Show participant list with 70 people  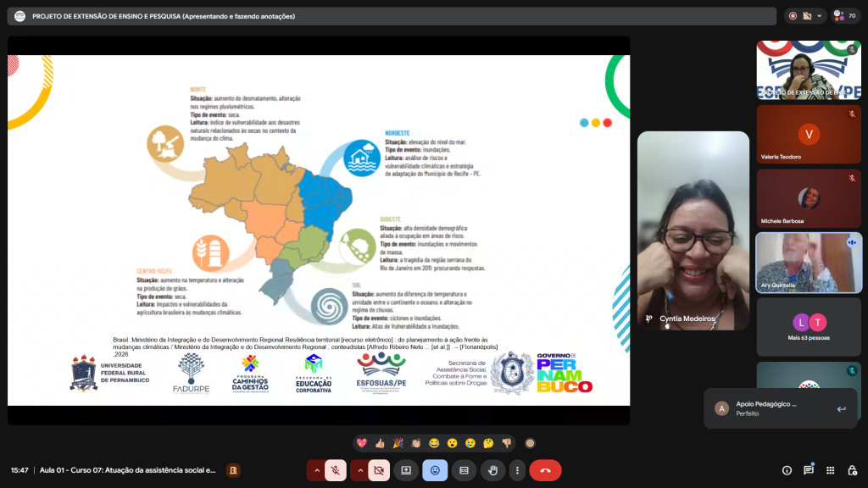[x=845, y=16]
